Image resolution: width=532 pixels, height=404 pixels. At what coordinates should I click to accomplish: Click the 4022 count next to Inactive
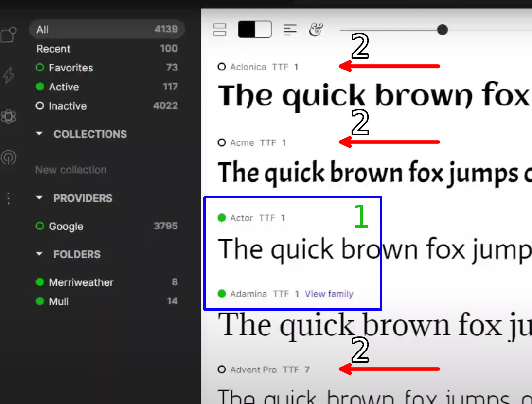click(x=165, y=106)
